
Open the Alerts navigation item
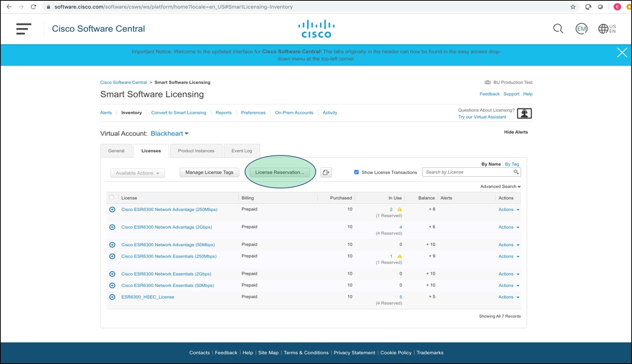tap(106, 113)
